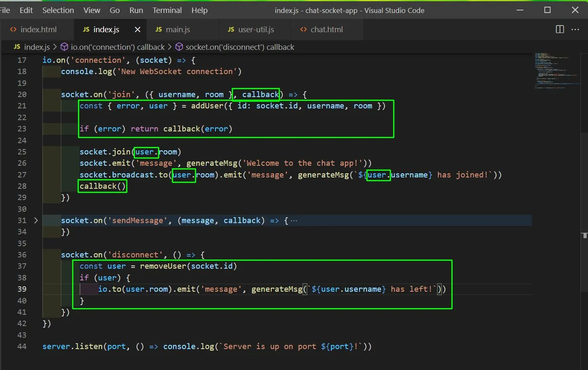Click 'disconnect' string on line 36
Screen dimensions: 588x370
(135, 254)
